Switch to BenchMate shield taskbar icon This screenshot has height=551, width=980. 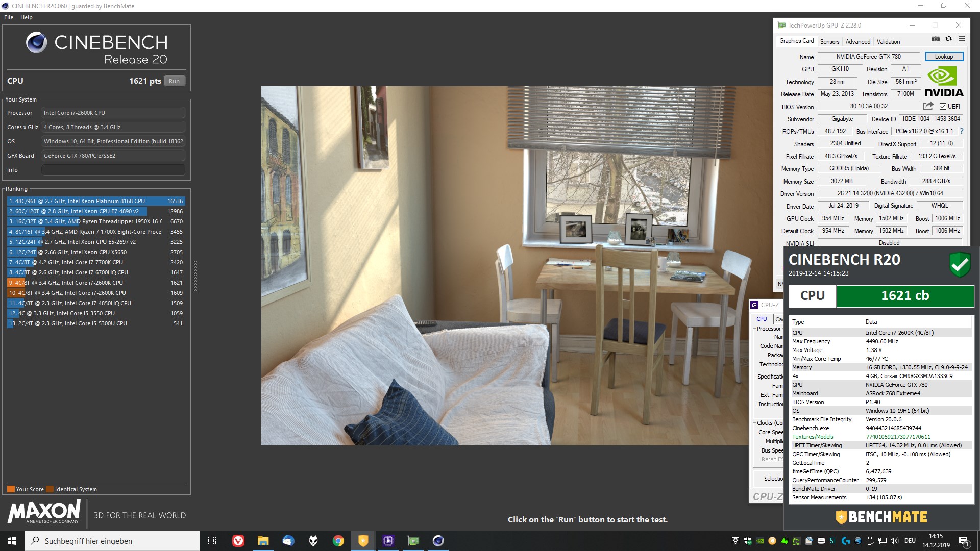(x=363, y=541)
